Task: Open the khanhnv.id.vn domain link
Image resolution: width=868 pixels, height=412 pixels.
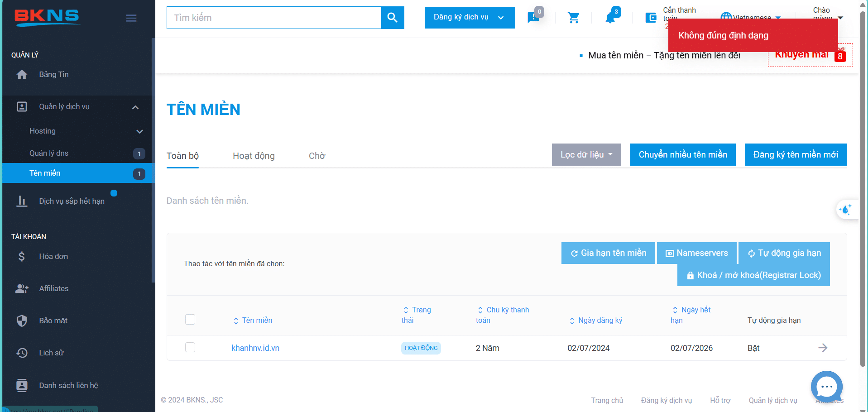Action: click(x=255, y=348)
